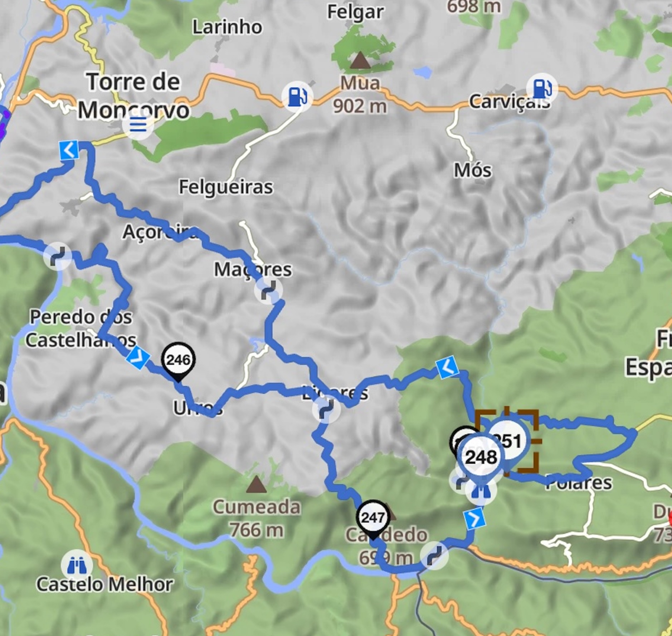Select the left-turn arrow below Torre de Moncorvo
The width and height of the screenshot is (672, 636).
coord(69,150)
